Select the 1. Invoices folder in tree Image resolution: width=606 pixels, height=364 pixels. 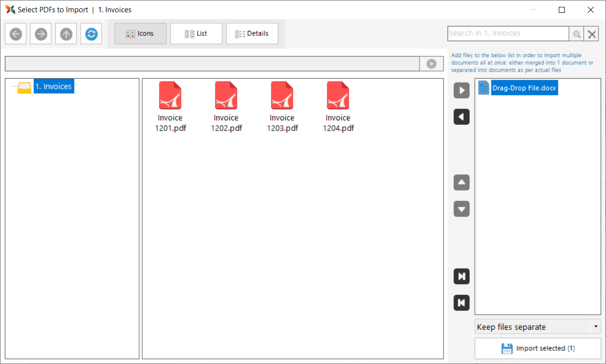point(54,87)
